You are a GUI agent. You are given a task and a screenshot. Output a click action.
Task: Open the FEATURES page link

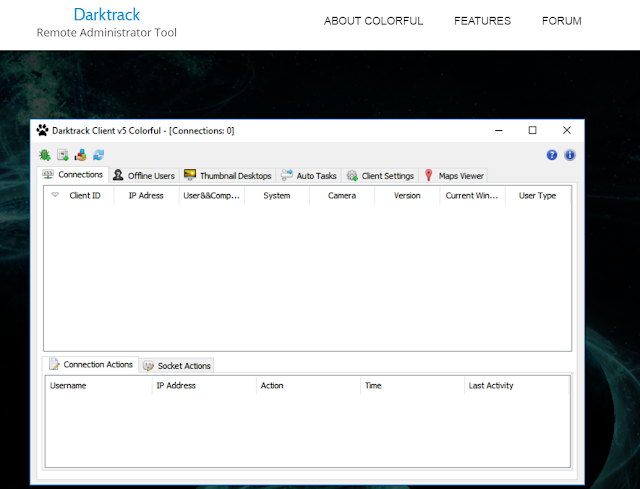[482, 21]
